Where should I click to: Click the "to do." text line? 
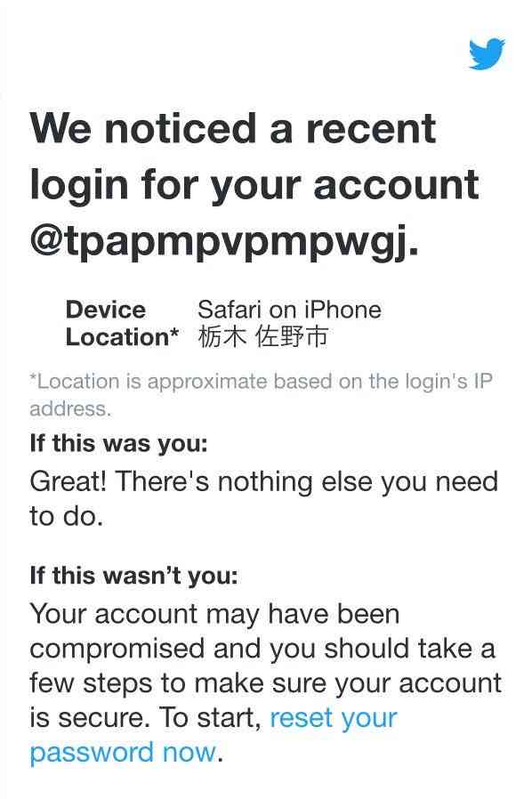(66, 516)
